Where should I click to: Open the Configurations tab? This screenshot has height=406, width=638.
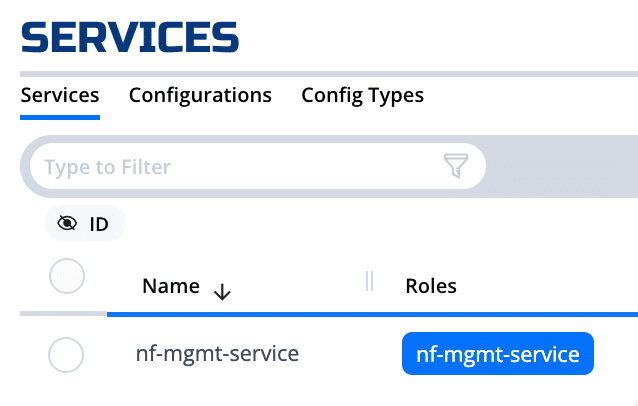200,96
